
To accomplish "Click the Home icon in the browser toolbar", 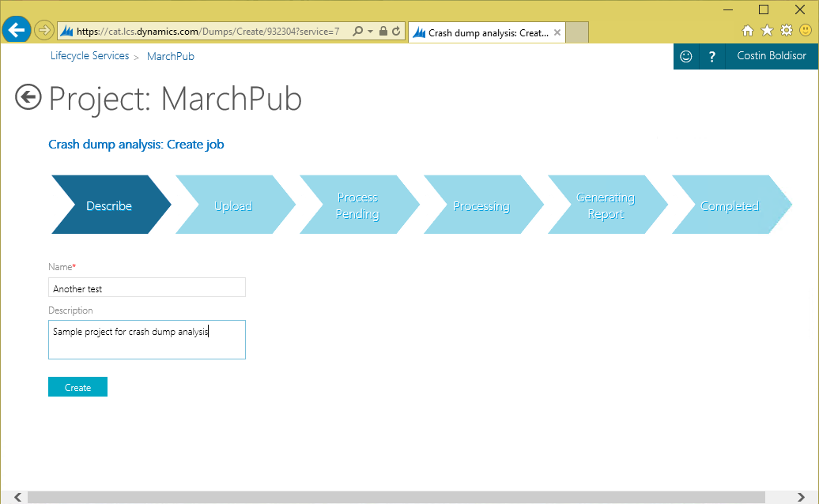I will point(747,30).
